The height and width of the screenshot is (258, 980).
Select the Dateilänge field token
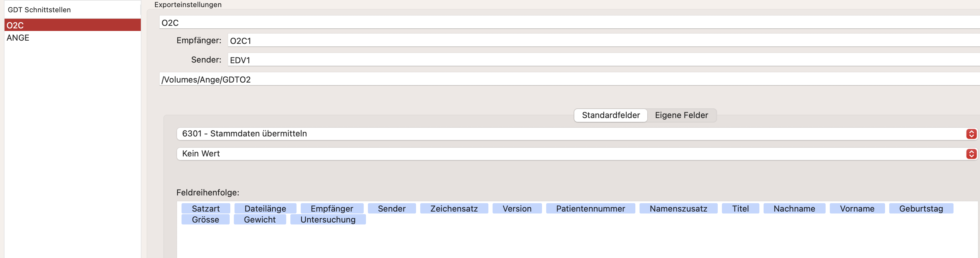(x=265, y=209)
